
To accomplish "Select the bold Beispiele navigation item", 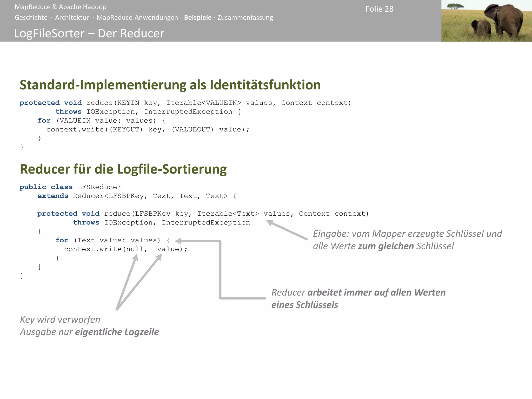I will pos(198,18).
